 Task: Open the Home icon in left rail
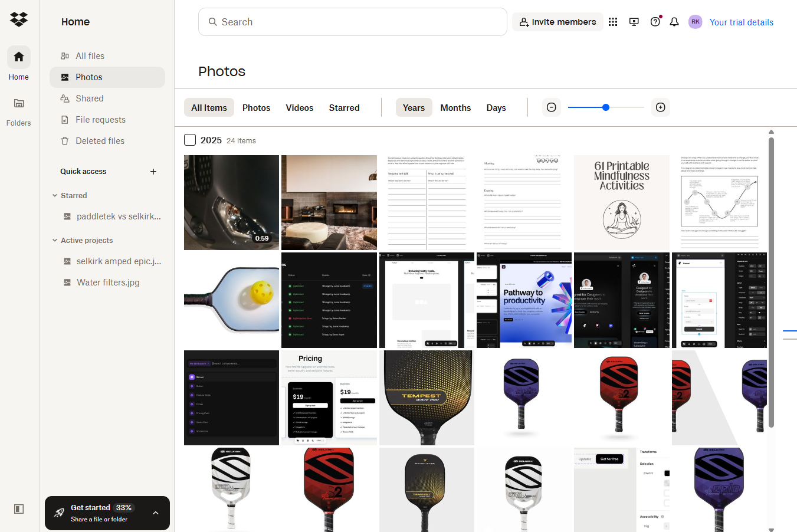point(19,57)
